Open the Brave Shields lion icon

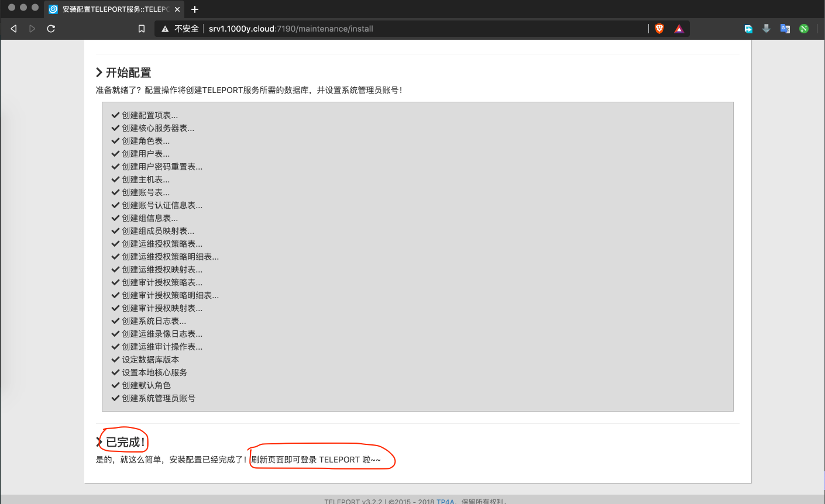point(659,29)
